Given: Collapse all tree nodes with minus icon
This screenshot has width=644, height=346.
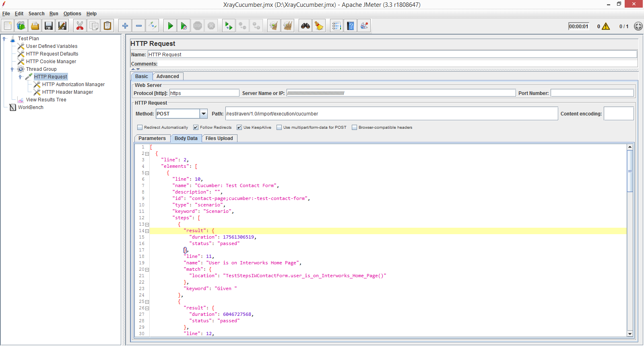Looking at the screenshot, I should pos(139,26).
